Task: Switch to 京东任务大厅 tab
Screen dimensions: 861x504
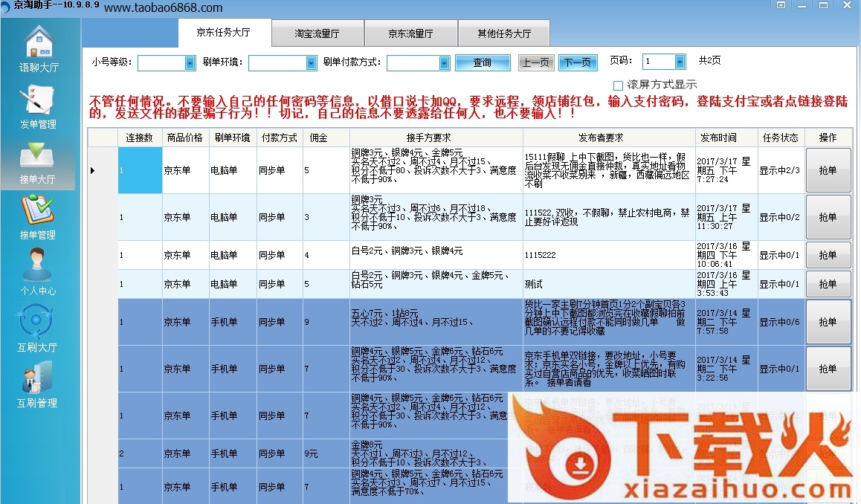Action: click(x=224, y=33)
